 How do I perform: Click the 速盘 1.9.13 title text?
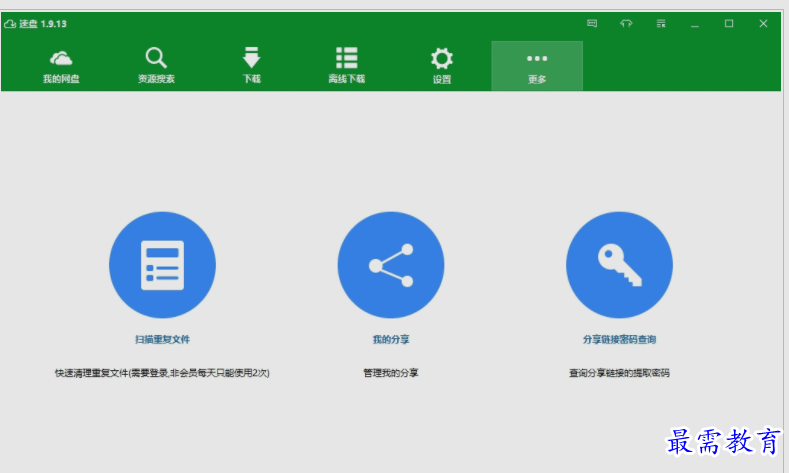43,24
